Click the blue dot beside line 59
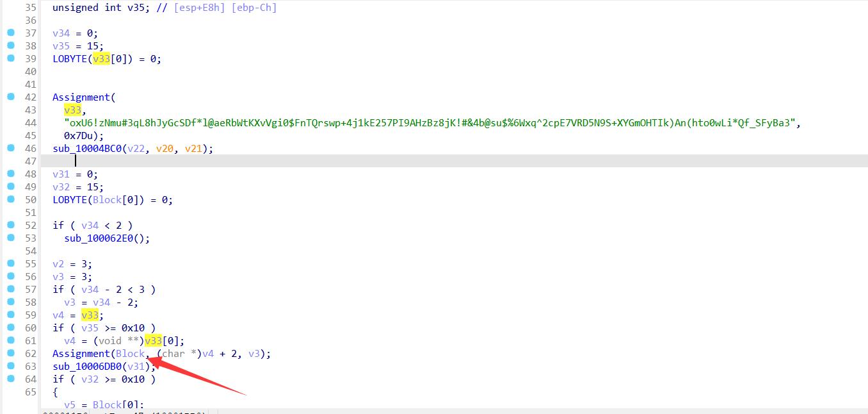This screenshot has width=868, height=414. coord(11,315)
